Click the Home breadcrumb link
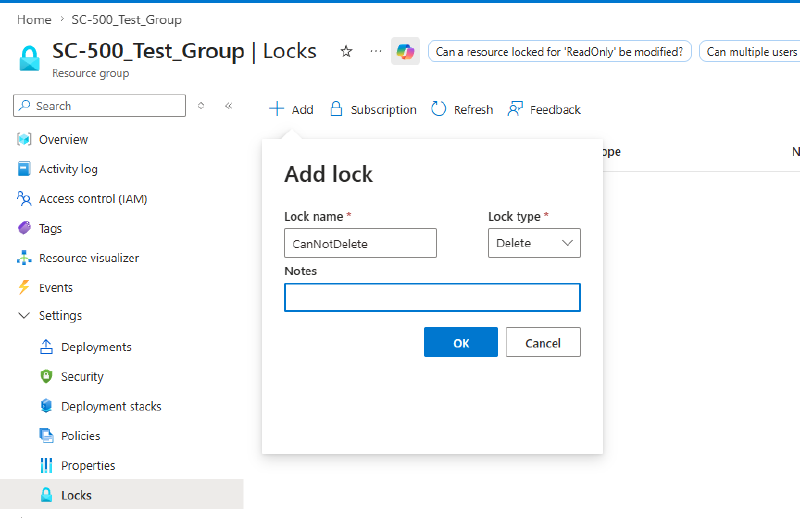The width and height of the screenshot is (800, 518). tap(34, 19)
